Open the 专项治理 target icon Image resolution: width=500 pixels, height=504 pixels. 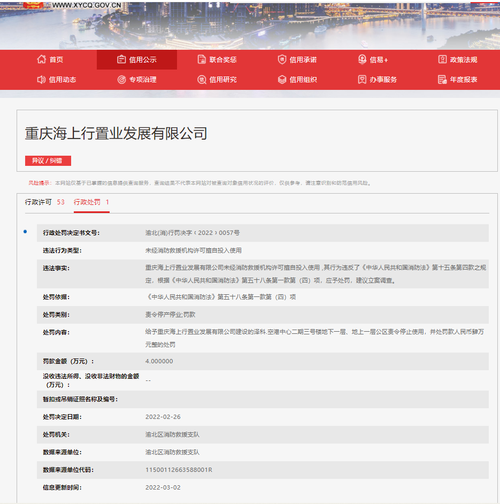pos(121,79)
